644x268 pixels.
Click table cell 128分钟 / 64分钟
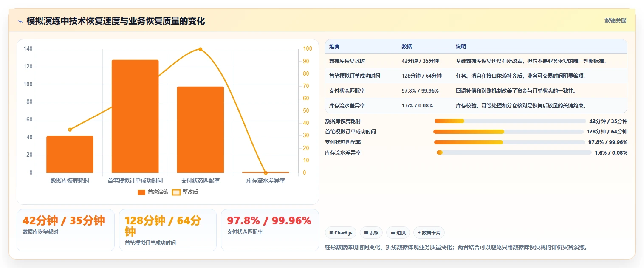(421, 76)
